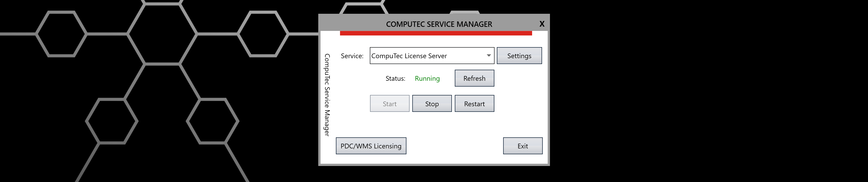868x182 pixels.
Task: Click the COMPUTEC SERVICE MANAGER title
Action: [439, 24]
